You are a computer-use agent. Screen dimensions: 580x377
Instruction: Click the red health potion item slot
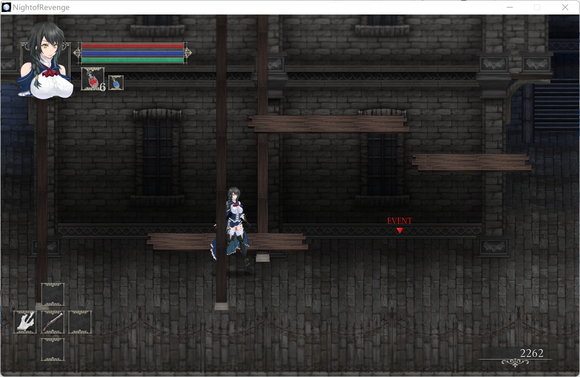(x=93, y=79)
